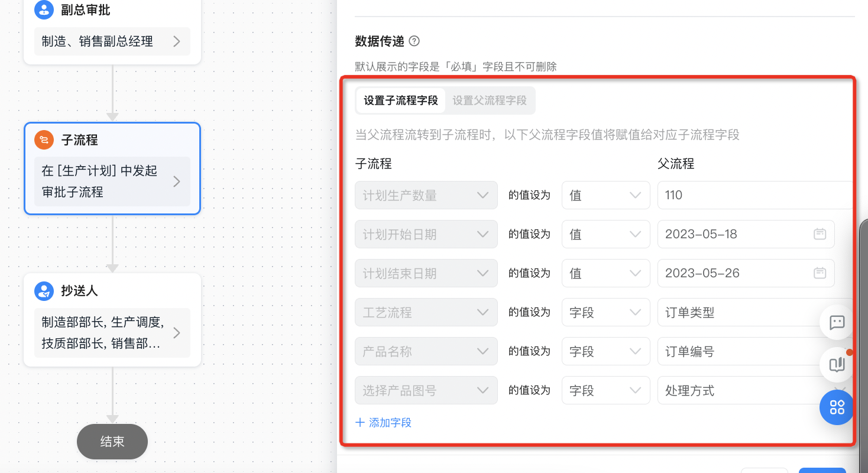Open the 计划结束日期 field dropdown
Viewport: 868px width, 473px height.
(x=426, y=273)
